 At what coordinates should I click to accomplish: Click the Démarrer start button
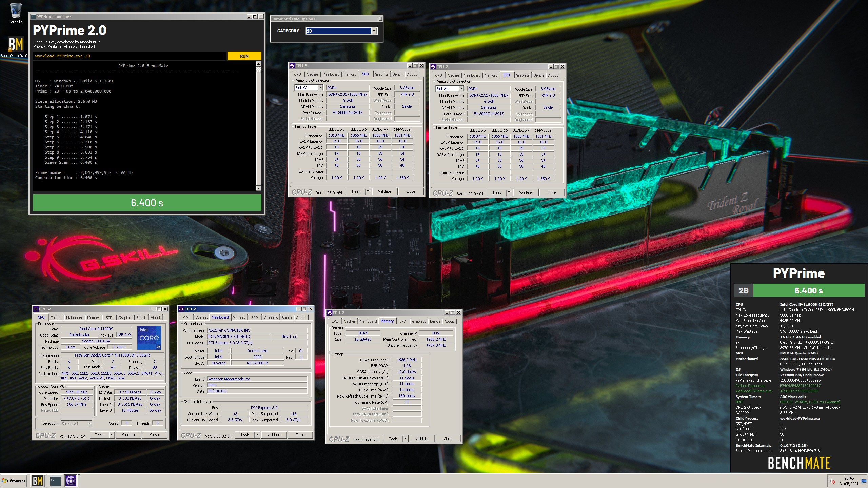tap(14, 481)
